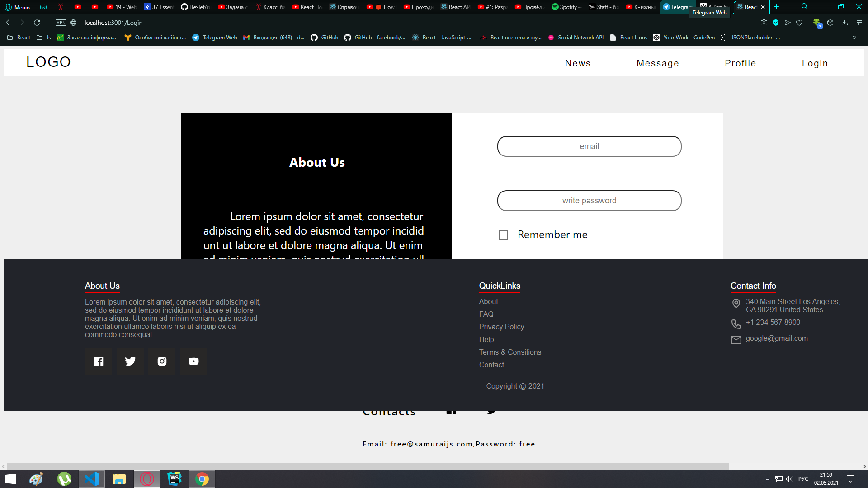Click the horizontal page scrollbar

coord(368,466)
